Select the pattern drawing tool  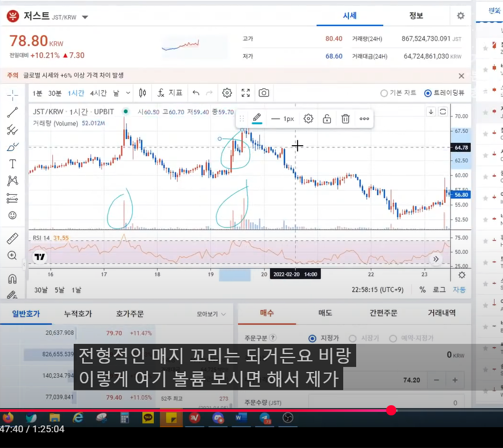click(x=12, y=181)
